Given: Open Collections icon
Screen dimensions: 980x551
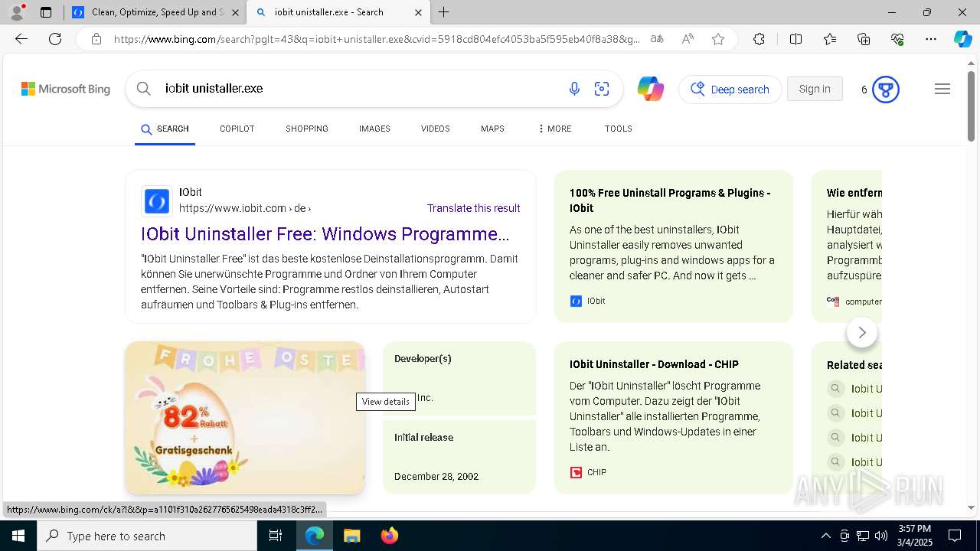Looking at the screenshot, I should click(x=864, y=39).
